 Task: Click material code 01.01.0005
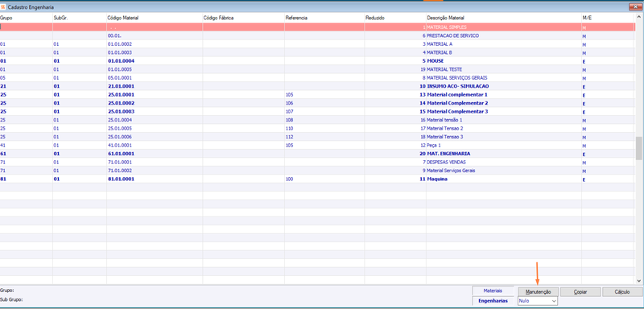point(119,69)
